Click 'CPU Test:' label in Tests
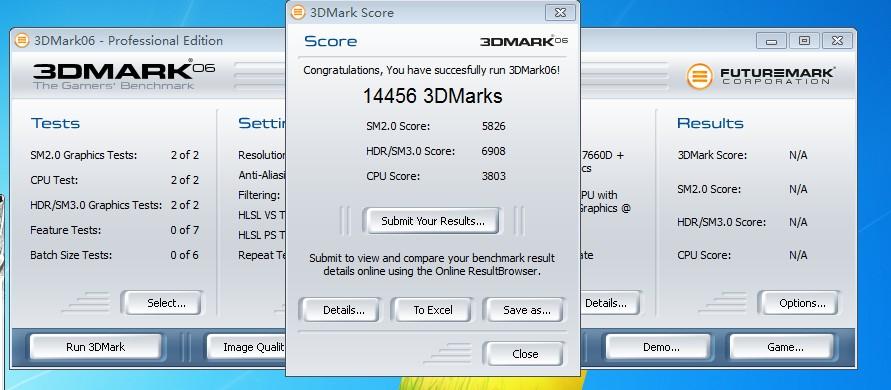 tap(54, 180)
